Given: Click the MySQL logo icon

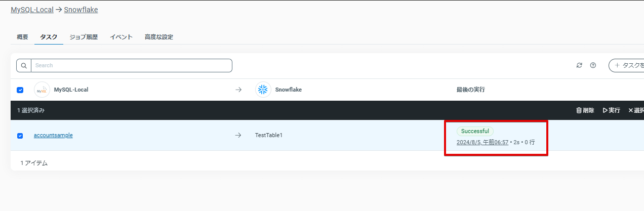Looking at the screenshot, I should pos(42,90).
